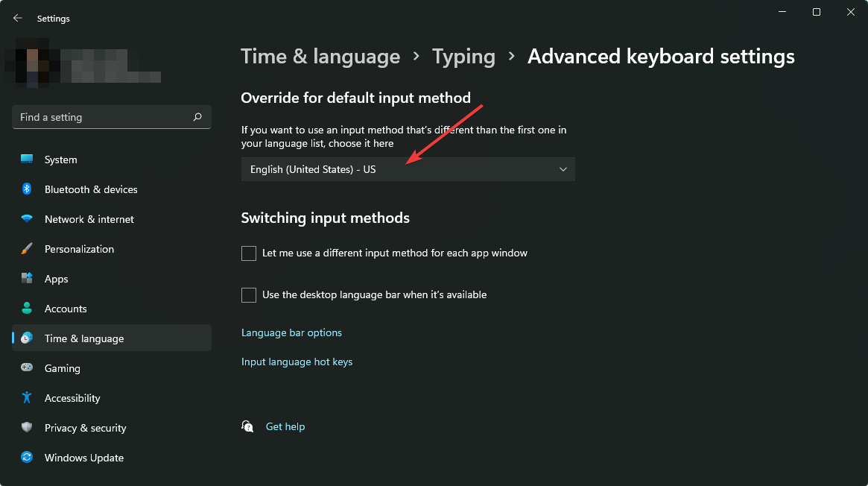
Task: Open Gaming settings
Action: coord(111,368)
